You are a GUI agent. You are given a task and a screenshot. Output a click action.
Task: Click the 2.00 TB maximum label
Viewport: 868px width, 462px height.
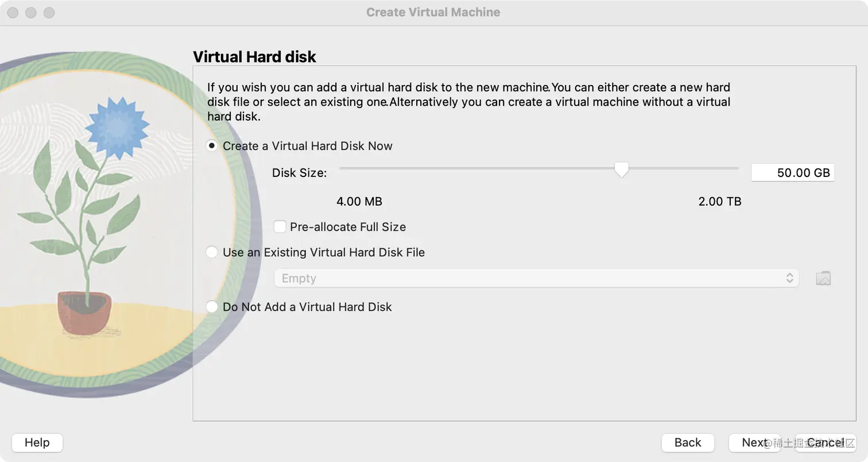pyautogui.click(x=720, y=202)
